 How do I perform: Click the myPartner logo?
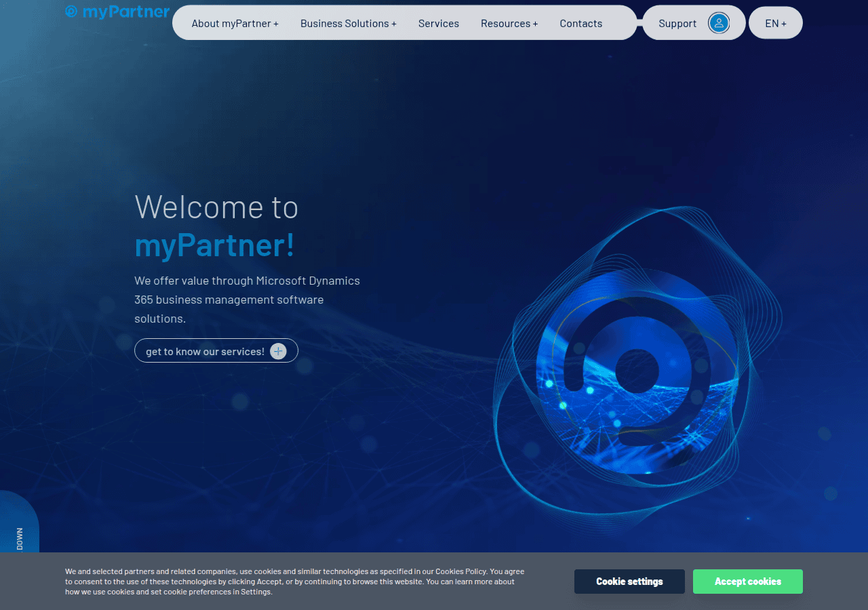(117, 12)
